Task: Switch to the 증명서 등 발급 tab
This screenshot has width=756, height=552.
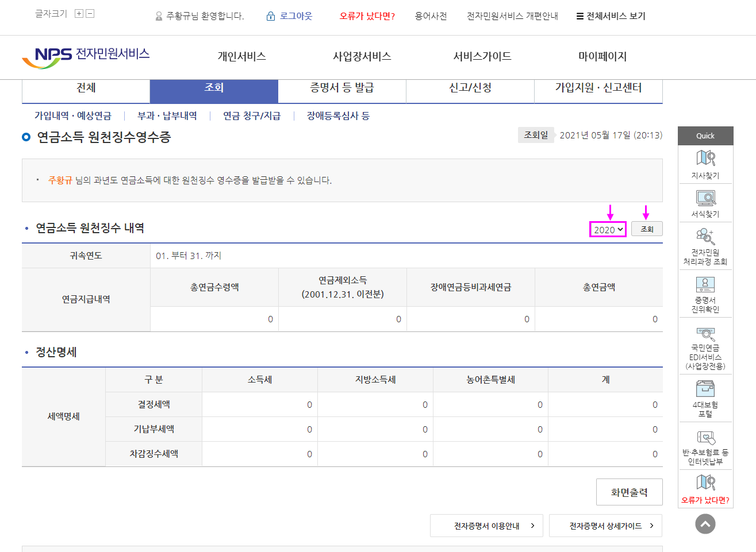Action: click(x=342, y=88)
